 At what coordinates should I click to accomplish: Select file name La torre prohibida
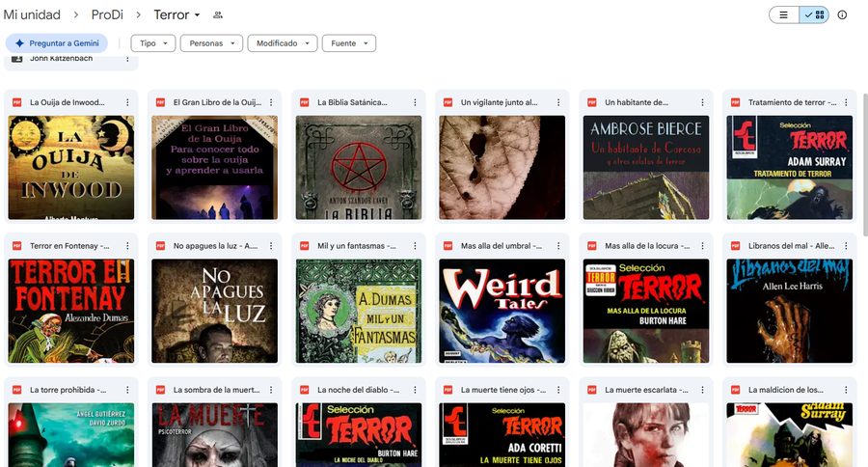click(x=68, y=390)
